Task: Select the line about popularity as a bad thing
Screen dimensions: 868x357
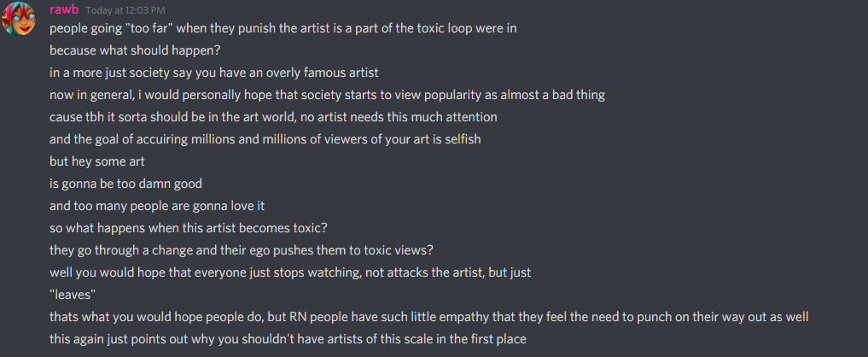Action: (x=327, y=95)
